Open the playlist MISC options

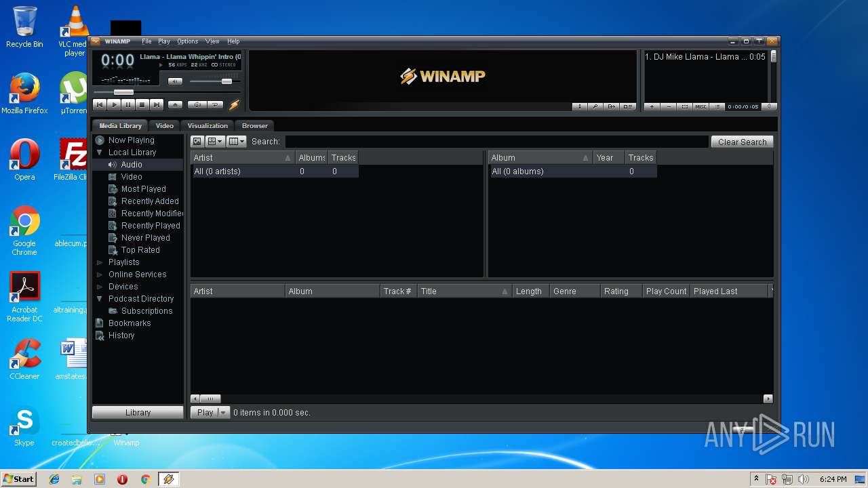tap(701, 106)
